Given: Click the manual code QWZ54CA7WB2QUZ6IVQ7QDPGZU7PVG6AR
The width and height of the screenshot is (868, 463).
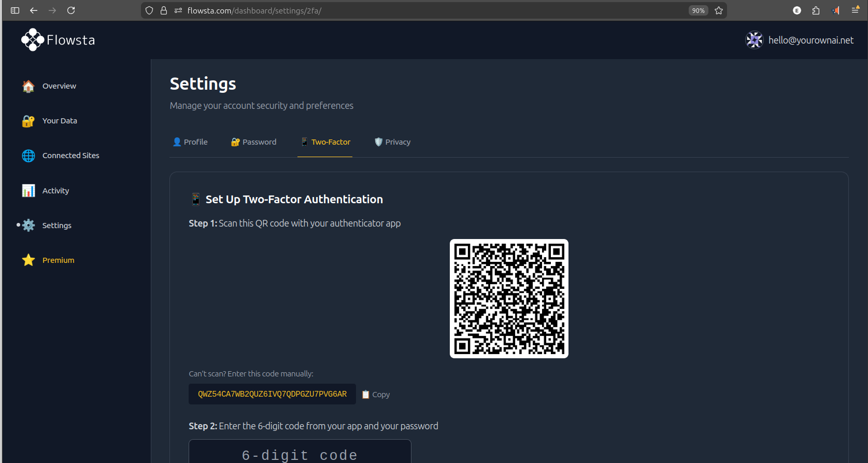Looking at the screenshot, I should (272, 394).
